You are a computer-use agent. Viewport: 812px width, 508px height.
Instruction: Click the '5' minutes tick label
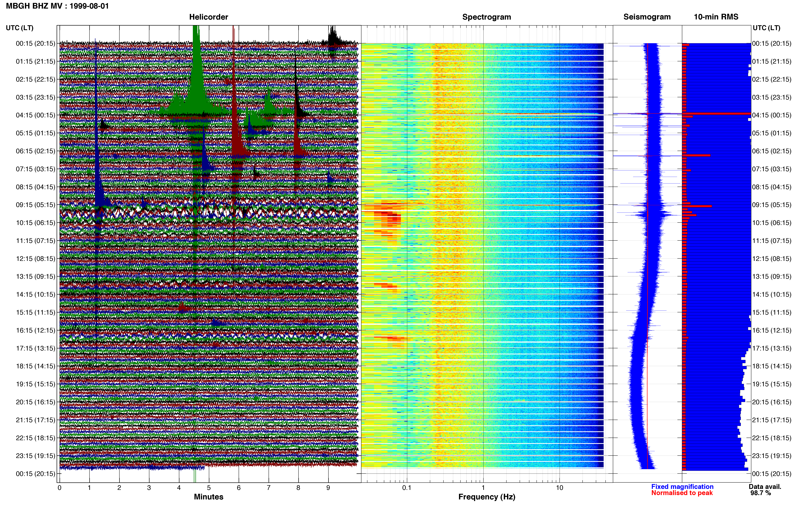[209, 488]
